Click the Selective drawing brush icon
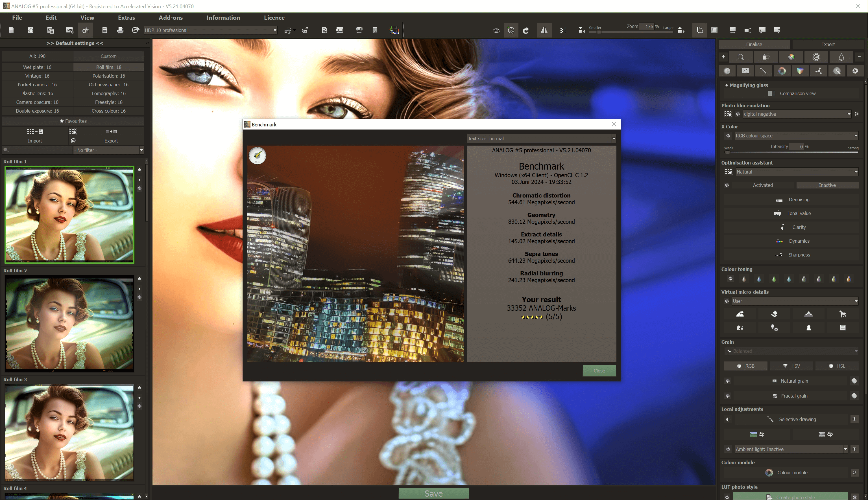Viewport: 868px width, 500px height. 770,419
